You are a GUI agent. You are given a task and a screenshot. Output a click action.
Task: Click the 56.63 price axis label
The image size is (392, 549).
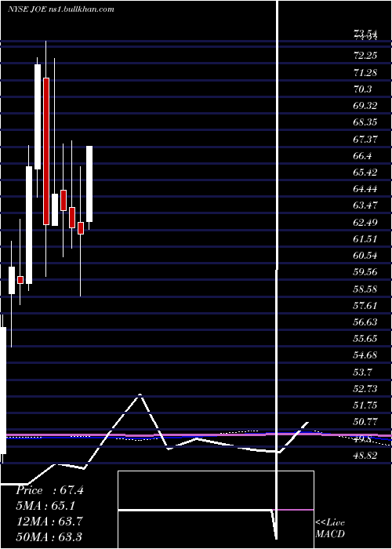[365, 322]
